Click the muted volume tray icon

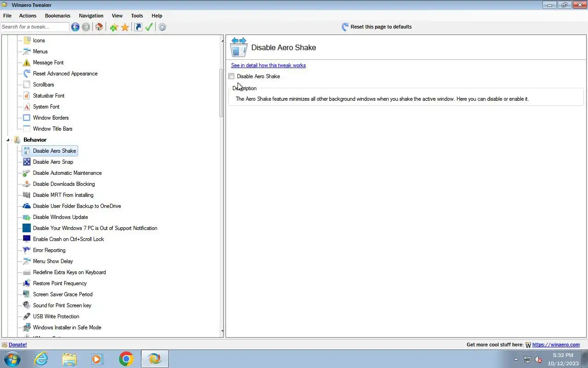(539, 359)
